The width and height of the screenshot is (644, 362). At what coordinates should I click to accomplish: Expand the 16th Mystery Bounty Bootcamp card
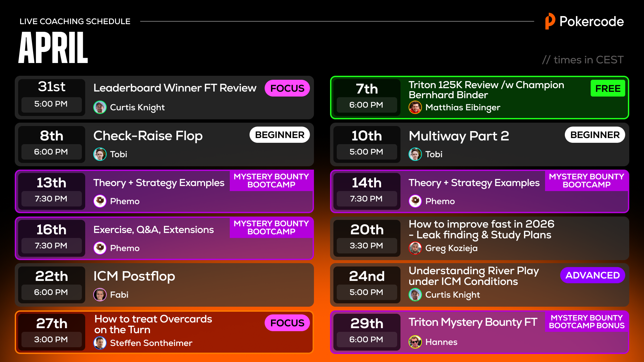click(x=164, y=238)
